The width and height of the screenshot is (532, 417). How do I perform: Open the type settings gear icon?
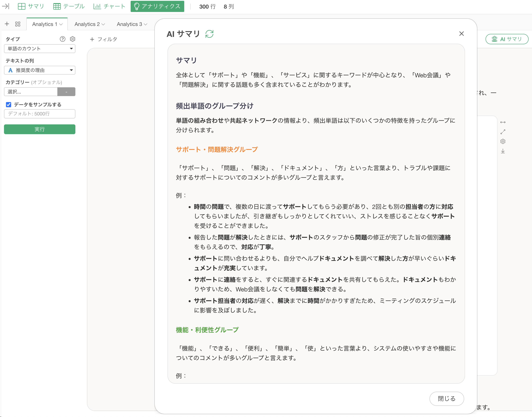tap(73, 39)
